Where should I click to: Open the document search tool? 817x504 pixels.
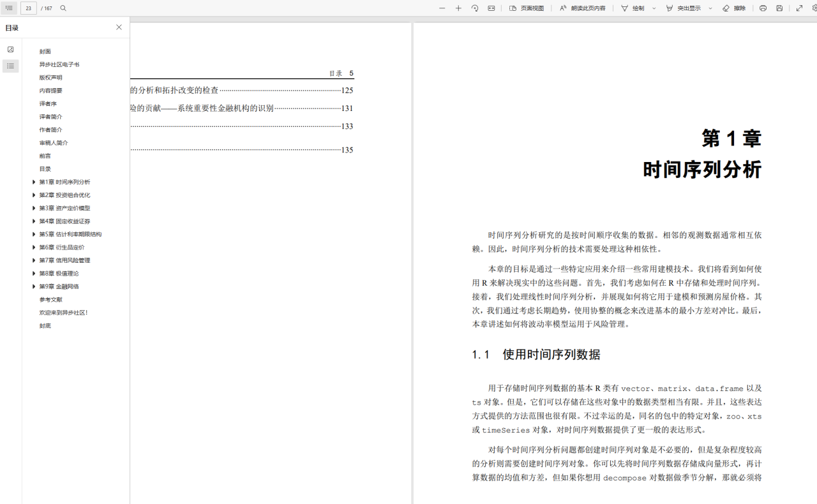point(63,8)
